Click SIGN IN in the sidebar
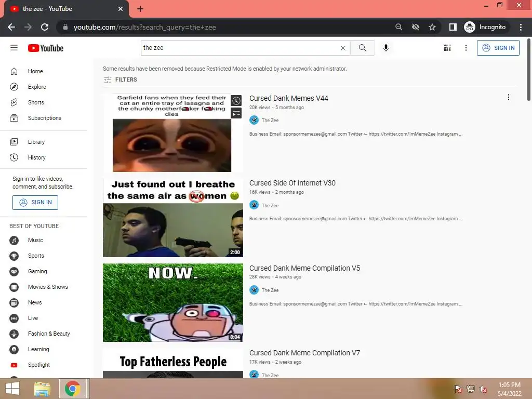 tap(35, 203)
